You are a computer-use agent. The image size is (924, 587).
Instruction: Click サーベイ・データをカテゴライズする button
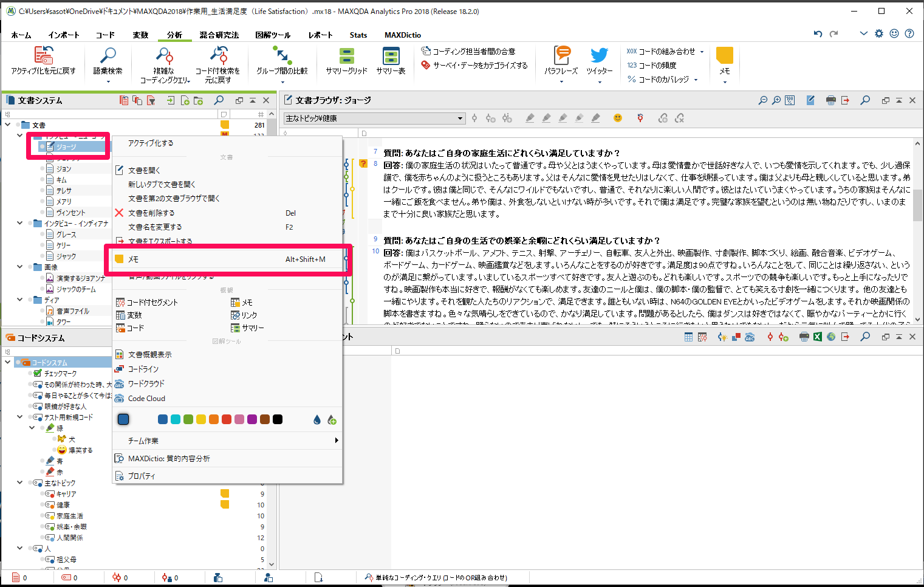click(x=474, y=65)
